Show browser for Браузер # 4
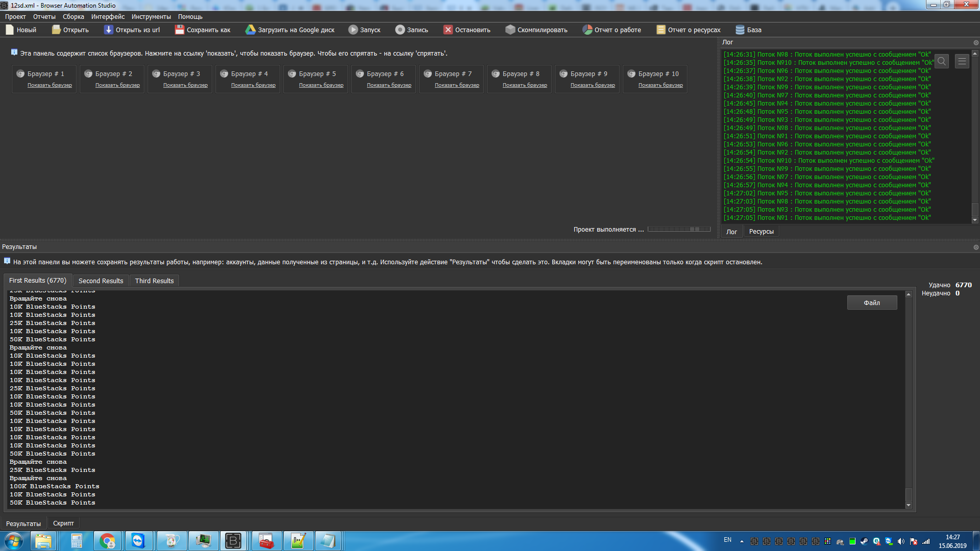The image size is (980, 551). pos(253,85)
